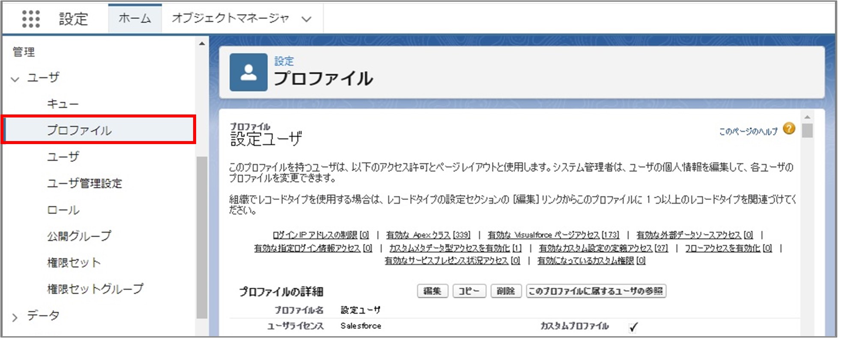Viewport: 868px width, 340px height.
Task: Collapse the ユーザ section in sidebar
Action: click(x=15, y=79)
